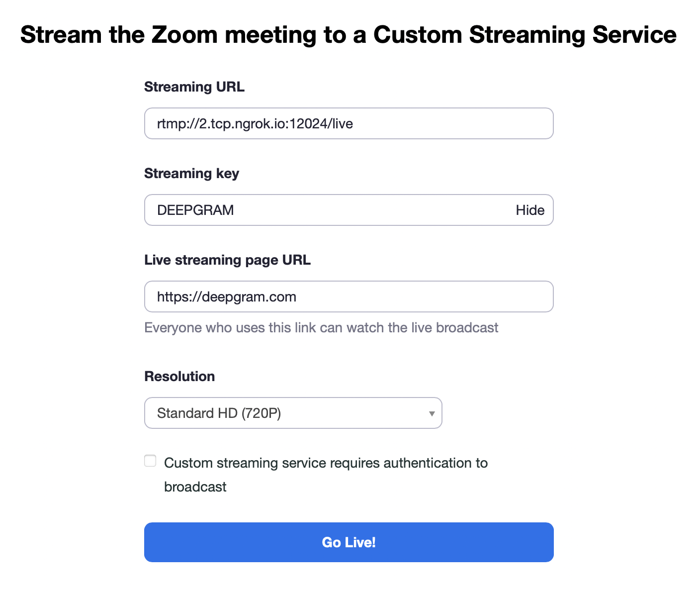Screen dimensions: 700x598
Task: Start the live broadcast
Action: point(349,542)
